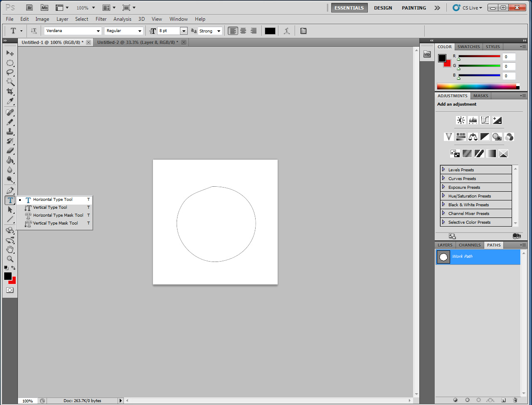Add a Posterize adjustment
532x405 pixels.
tap(467, 153)
